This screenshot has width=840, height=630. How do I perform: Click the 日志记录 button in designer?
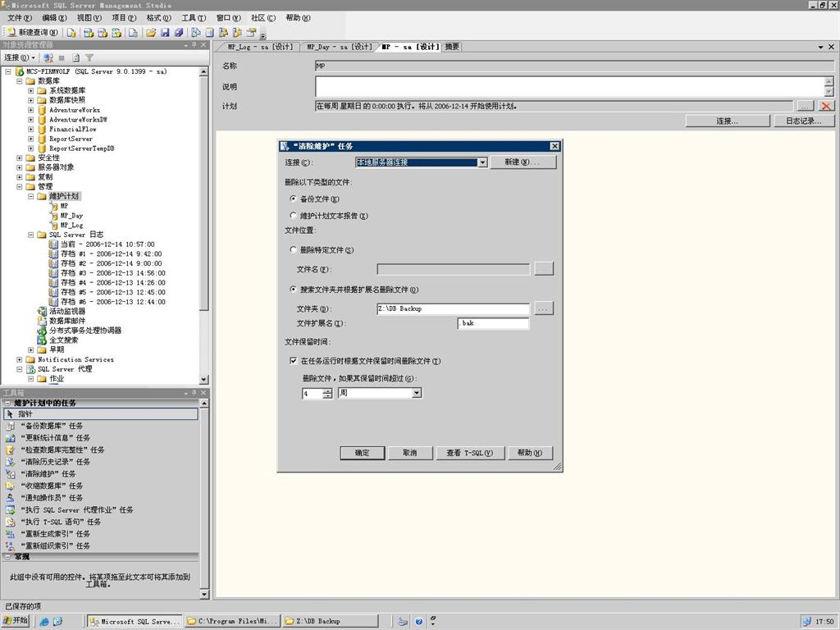(x=804, y=121)
